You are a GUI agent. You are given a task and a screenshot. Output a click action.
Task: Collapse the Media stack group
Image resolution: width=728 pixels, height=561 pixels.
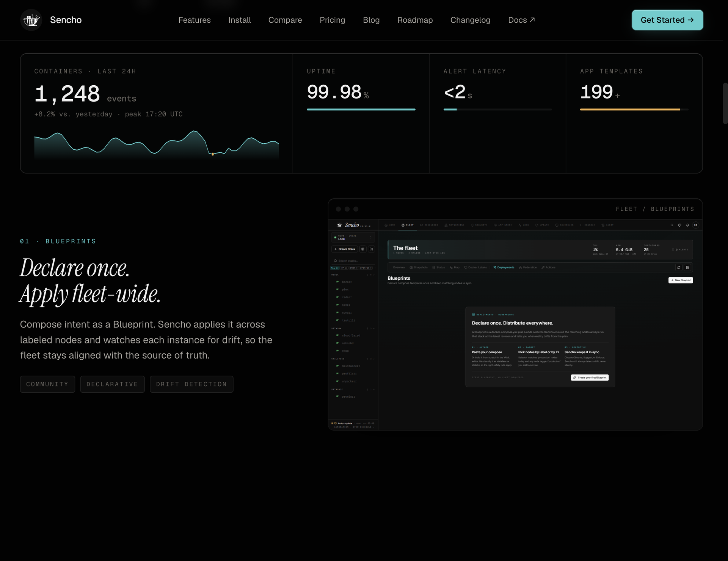[x=373, y=275]
